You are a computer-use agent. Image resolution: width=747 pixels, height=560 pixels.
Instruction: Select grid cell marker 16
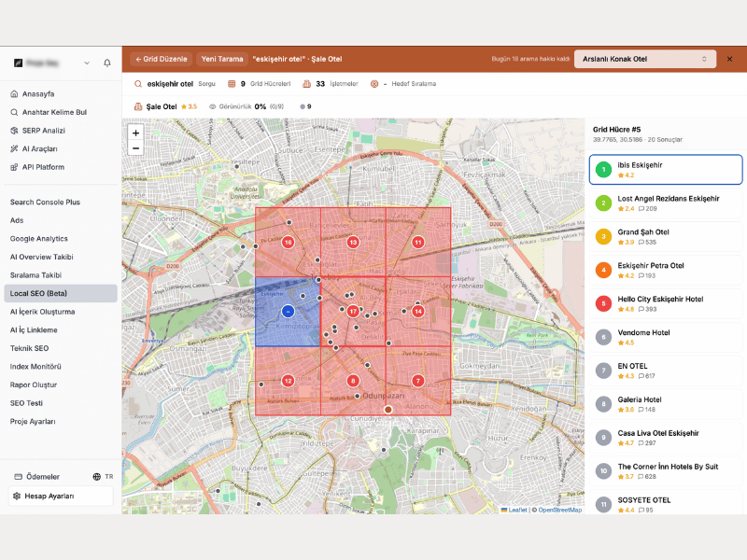(x=288, y=242)
